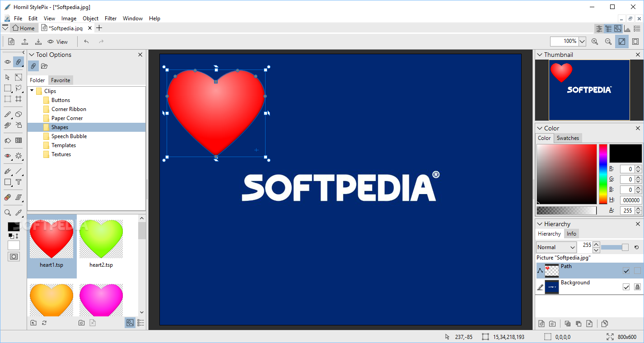Click the rainbow hue strip
The height and width of the screenshot is (343, 644).
[603, 174]
